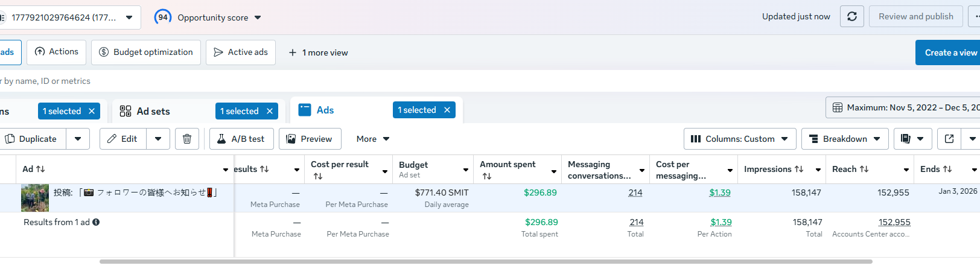Click Review and publish button
Image resolution: width=980 pixels, height=280 pixels.
[915, 16]
